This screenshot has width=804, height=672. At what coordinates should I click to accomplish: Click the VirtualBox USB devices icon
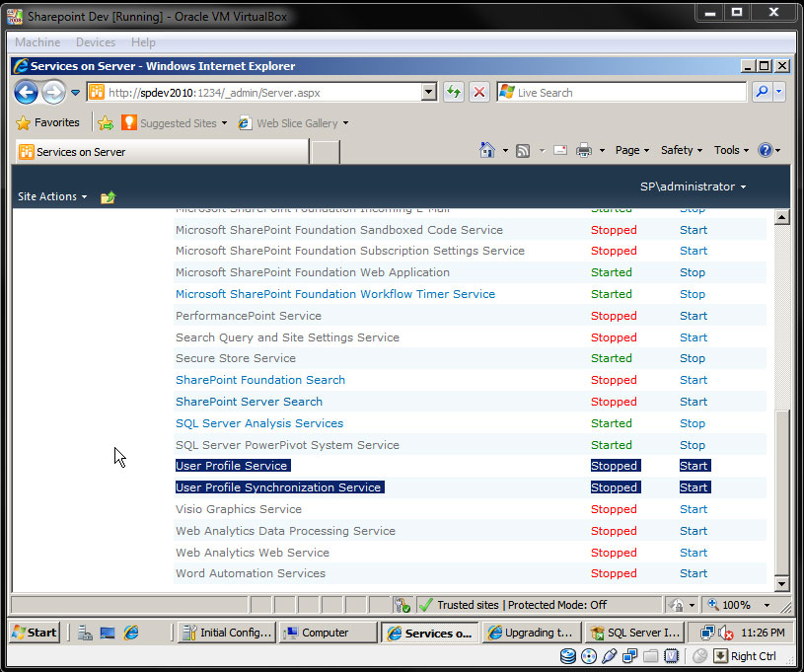tap(609, 656)
